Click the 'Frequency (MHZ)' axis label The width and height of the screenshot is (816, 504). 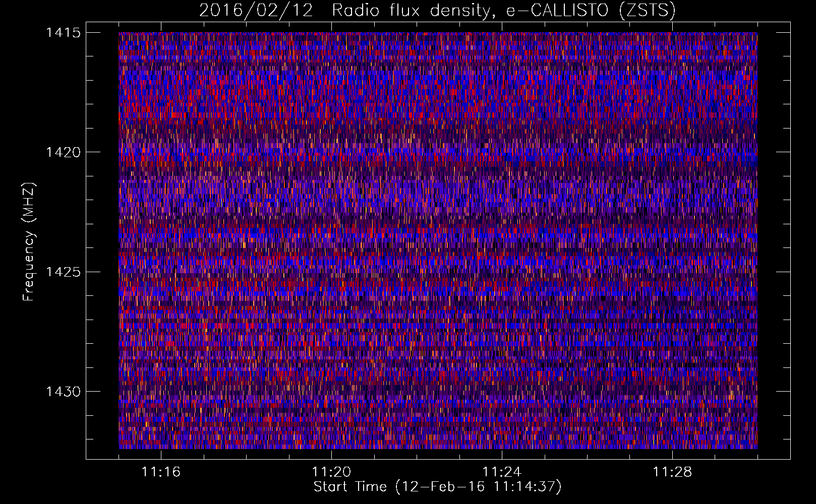29,242
